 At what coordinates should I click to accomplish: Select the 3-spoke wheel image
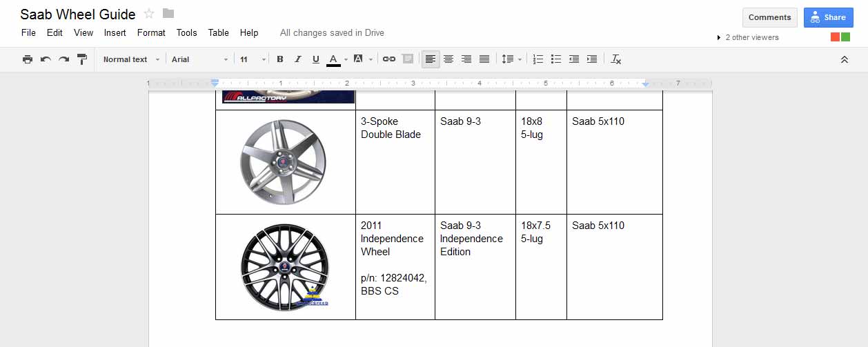285,162
